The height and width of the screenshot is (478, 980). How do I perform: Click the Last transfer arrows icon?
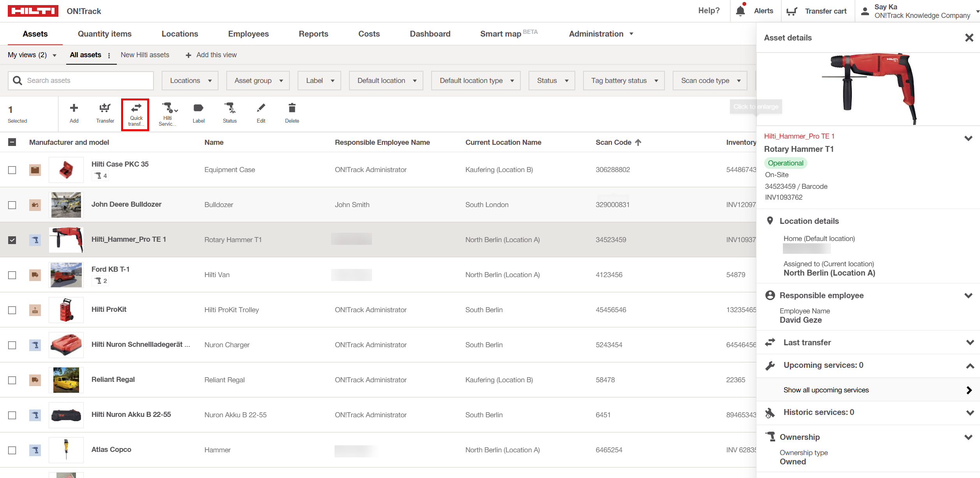[770, 342]
